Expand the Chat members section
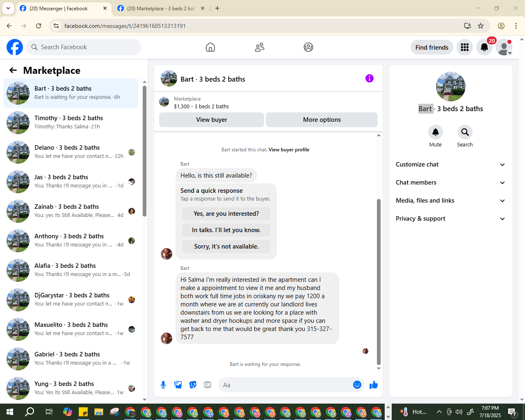Viewport: 525px width, 420px height. tap(450, 183)
